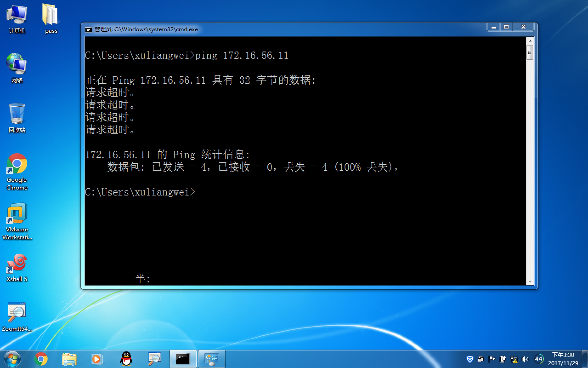Maximize the cmd.exe window
588x368 pixels.
click(x=506, y=27)
